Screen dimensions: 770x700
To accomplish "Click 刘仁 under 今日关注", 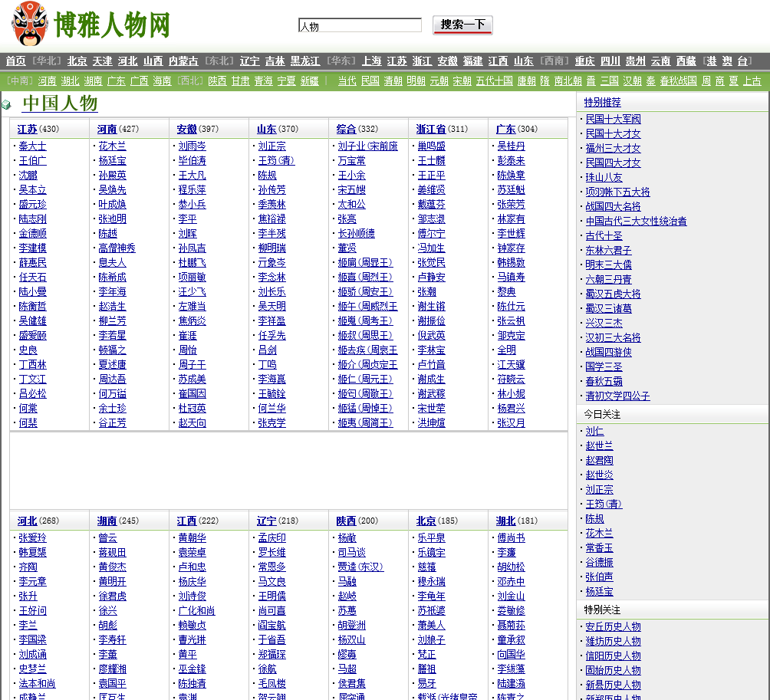I will [594, 432].
